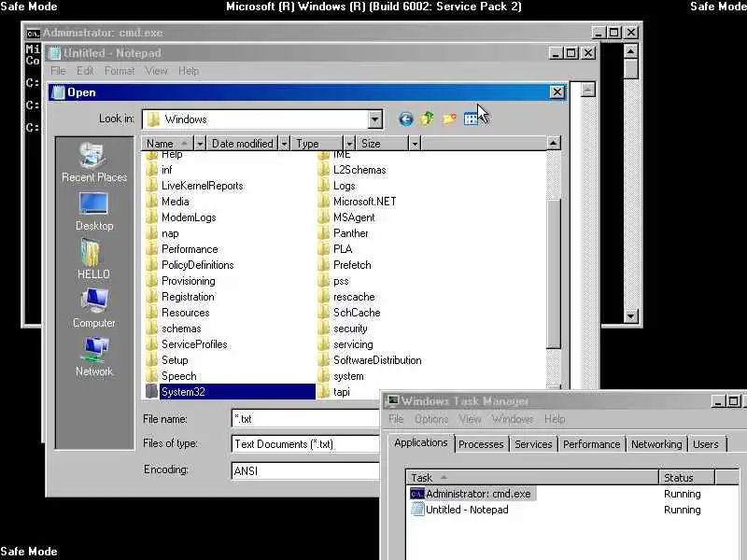This screenshot has width=747, height=560.
Task: Switch to the Processes tab
Action: click(x=481, y=444)
